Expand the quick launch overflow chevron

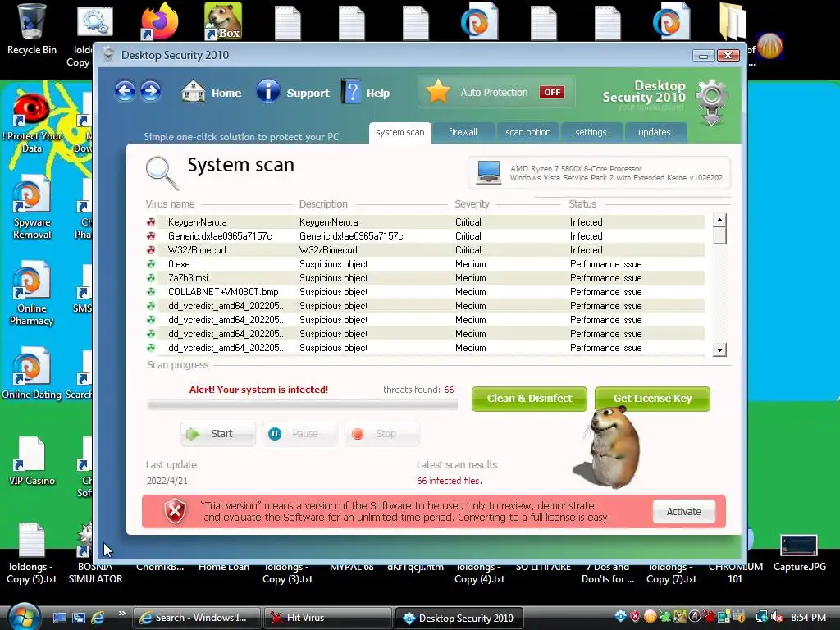click(x=121, y=614)
